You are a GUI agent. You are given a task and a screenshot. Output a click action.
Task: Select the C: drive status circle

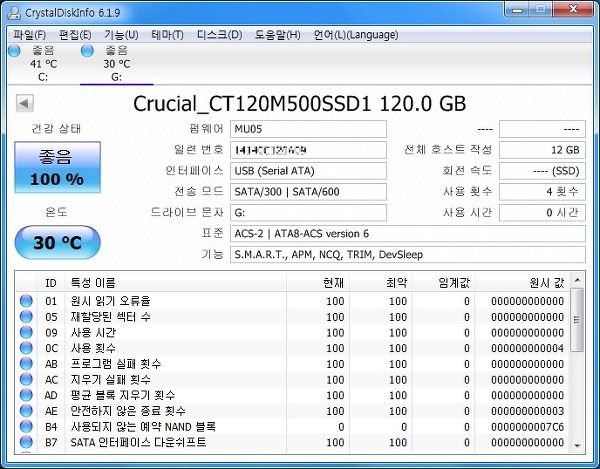click(x=14, y=50)
